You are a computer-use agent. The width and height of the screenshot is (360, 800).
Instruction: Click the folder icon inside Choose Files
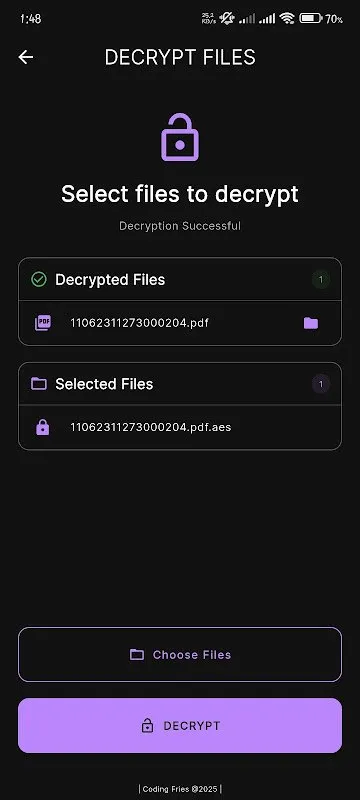point(137,655)
